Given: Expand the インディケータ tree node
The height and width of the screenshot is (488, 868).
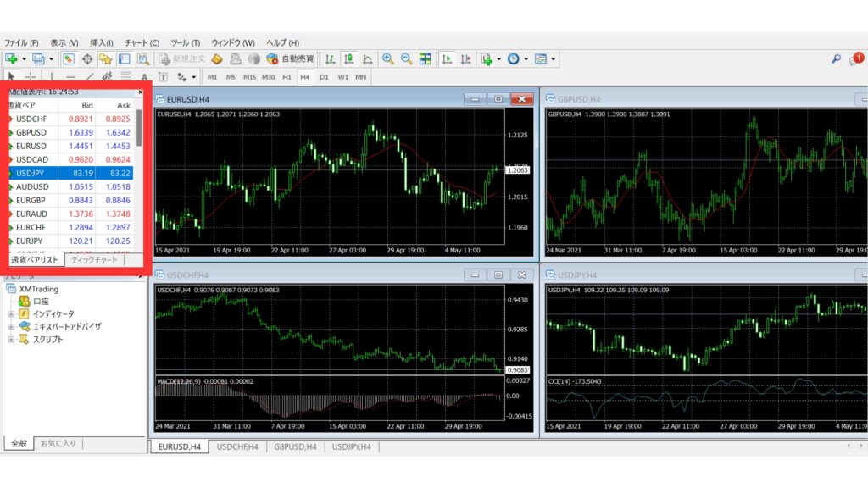Looking at the screenshot, I should click(x=11, y=313).
